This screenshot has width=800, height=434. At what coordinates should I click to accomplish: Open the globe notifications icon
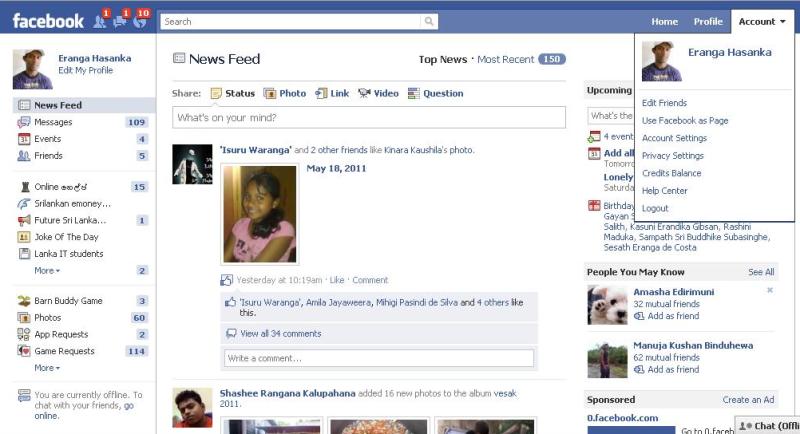point(140,21)
